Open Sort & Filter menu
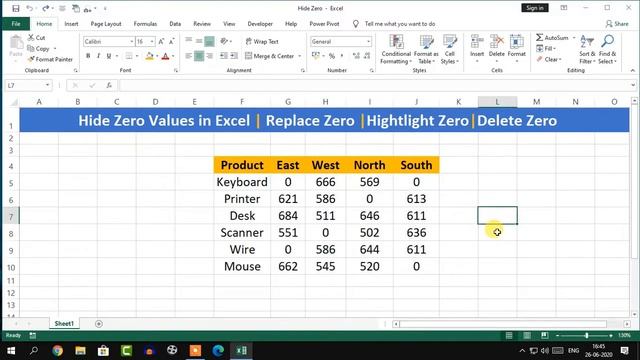640x360 pixels. [587, 49]
